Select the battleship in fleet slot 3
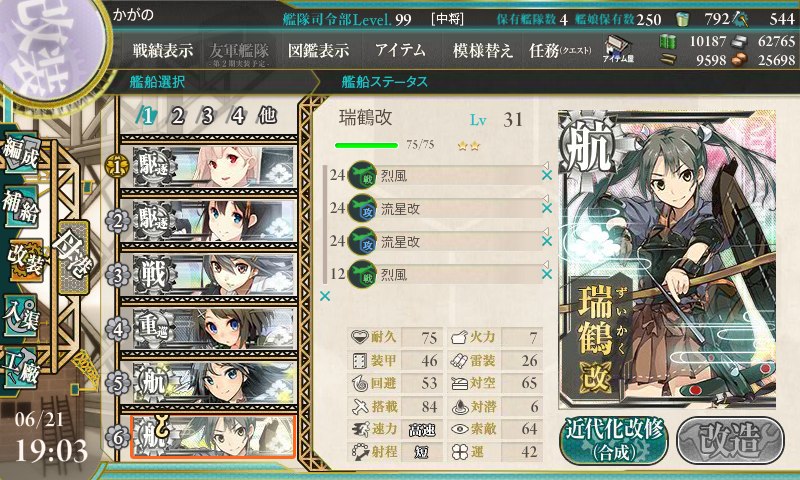This screenshot has height=480, width=800. tap(213, 274)
